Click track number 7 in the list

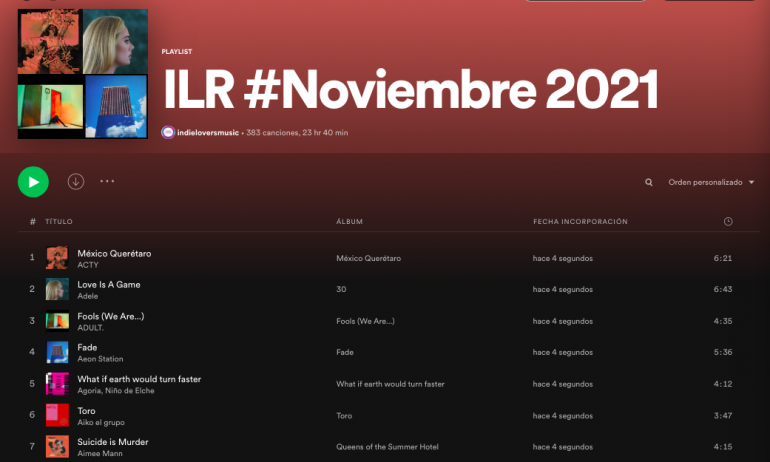click(x=32, y=446)
